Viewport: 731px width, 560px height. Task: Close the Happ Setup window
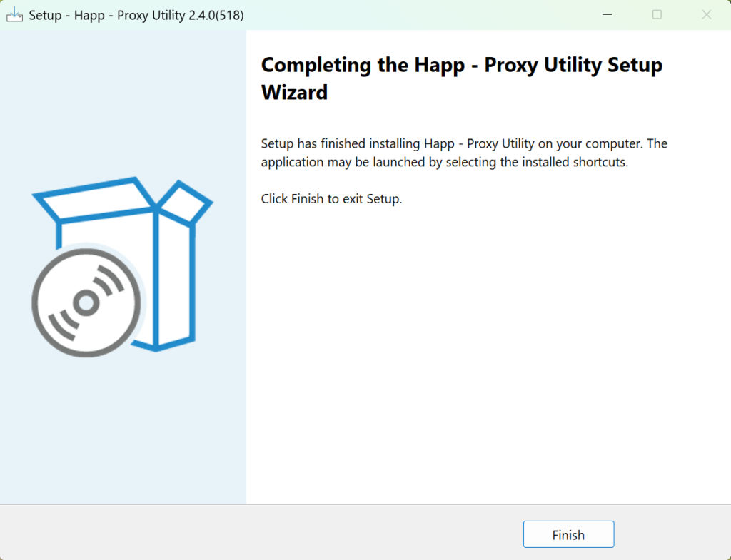[x=706, y=14]
